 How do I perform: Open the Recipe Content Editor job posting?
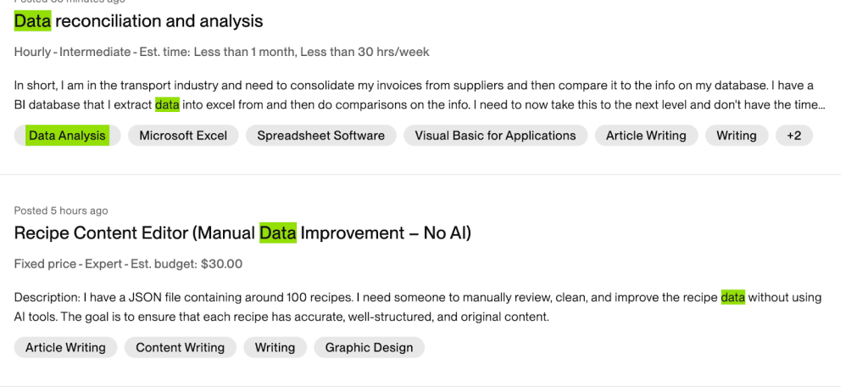point(242,233)
